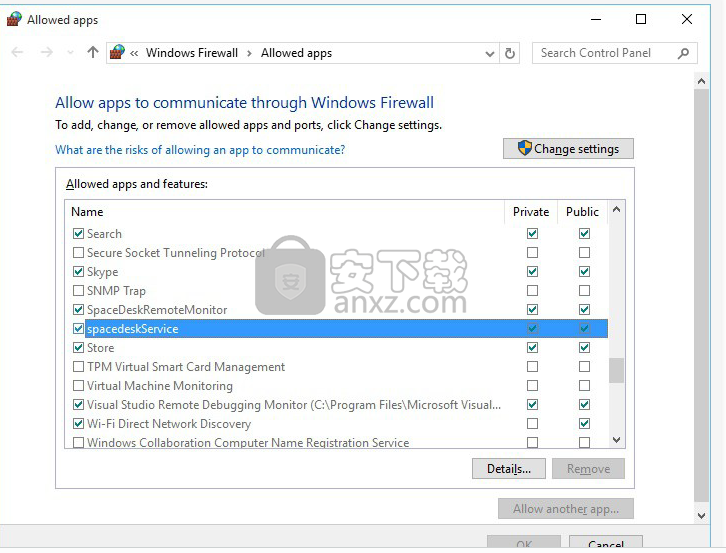Toggle spacedeskService checkbox
Image resolution: width=726 pixels, height=553 pixels.
(78, 328)
